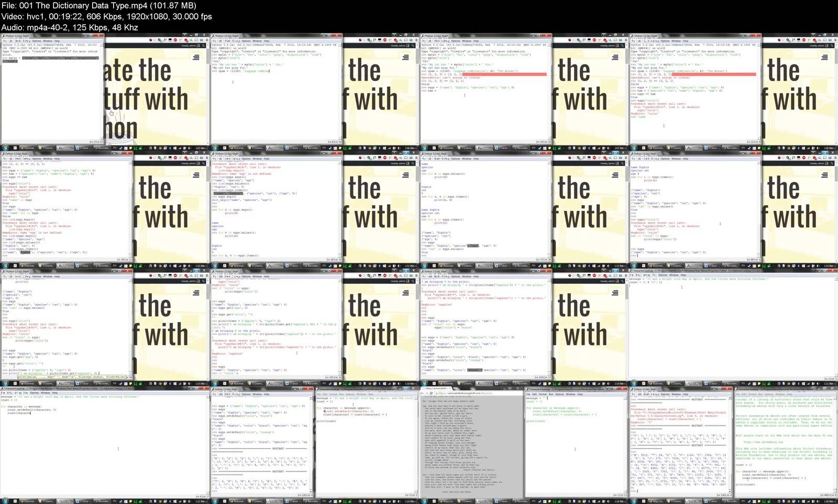Open the frame with KeyError 'napkins' traceback
Viewport: 838px width, 504px height.
point(314,328)
